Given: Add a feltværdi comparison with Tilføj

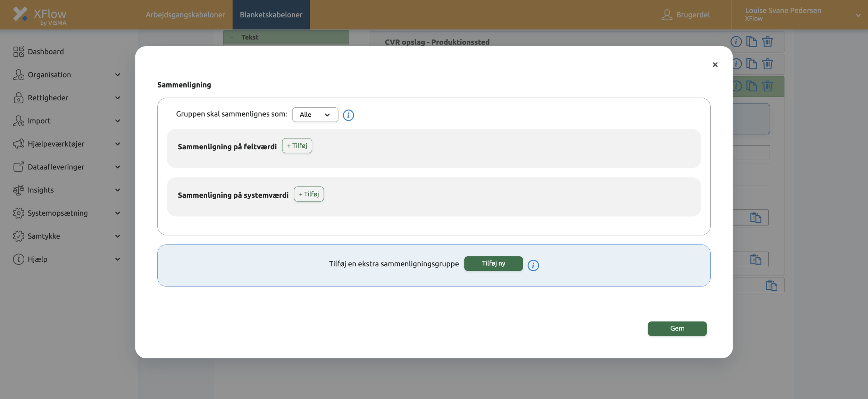Looking at the screenshot, I should point(297,146).
